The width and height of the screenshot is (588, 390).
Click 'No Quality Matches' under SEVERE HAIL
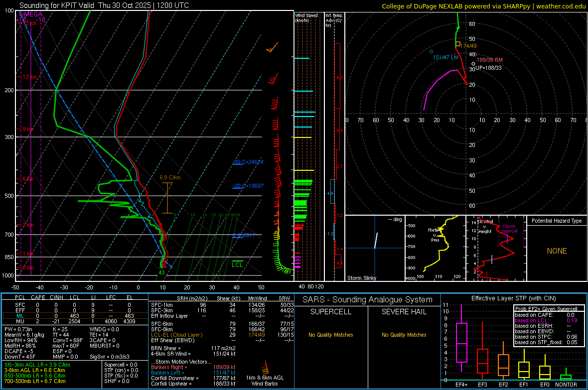tap(404, 335)
